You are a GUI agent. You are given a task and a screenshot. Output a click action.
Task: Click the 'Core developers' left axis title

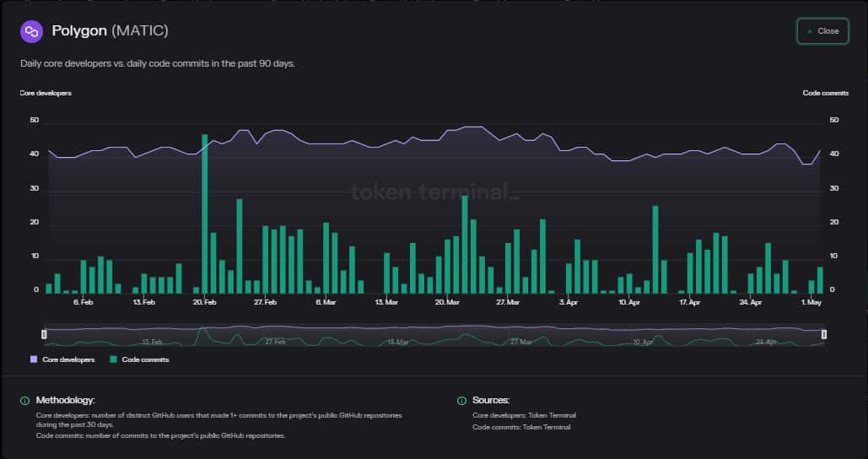pos(46,93)
